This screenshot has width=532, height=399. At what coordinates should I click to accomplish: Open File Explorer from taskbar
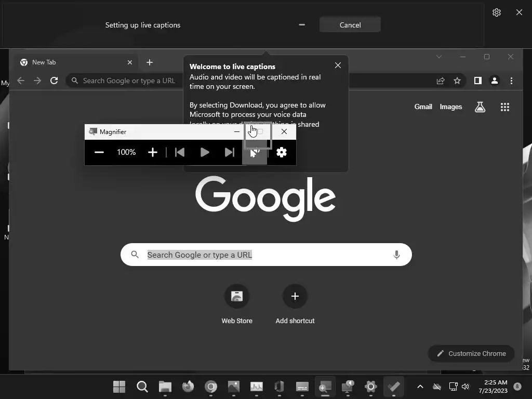click(x=165, y=387)
